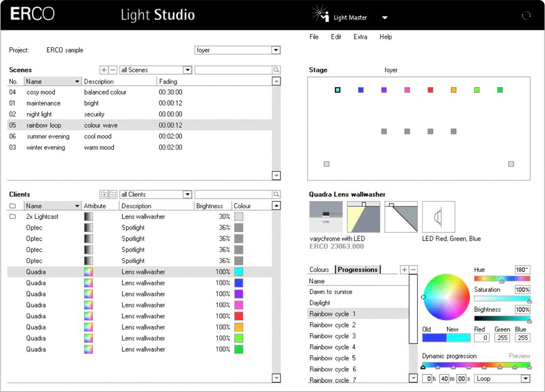The height and width of the screenshot is (392, 545).
Task: Open the Help menu
Action: (x=386, y=37)
